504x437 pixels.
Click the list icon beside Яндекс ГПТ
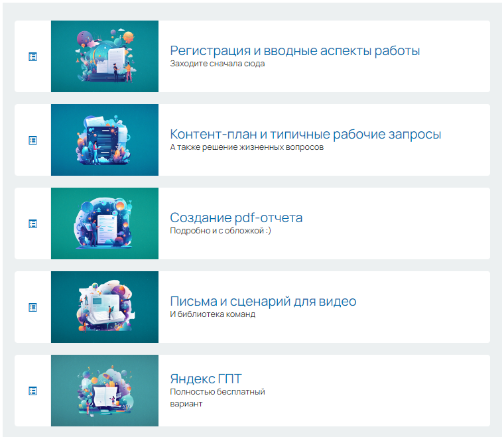[32, 391]
